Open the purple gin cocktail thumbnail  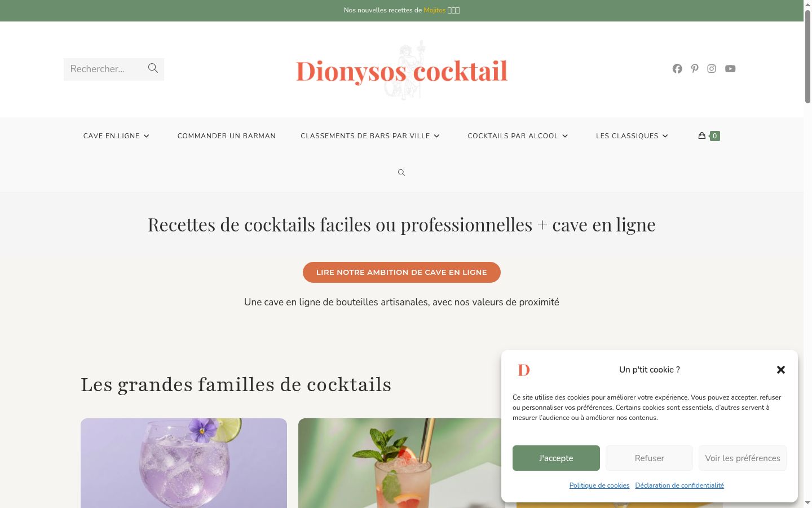pyautogui.click(x=184, y=463)
